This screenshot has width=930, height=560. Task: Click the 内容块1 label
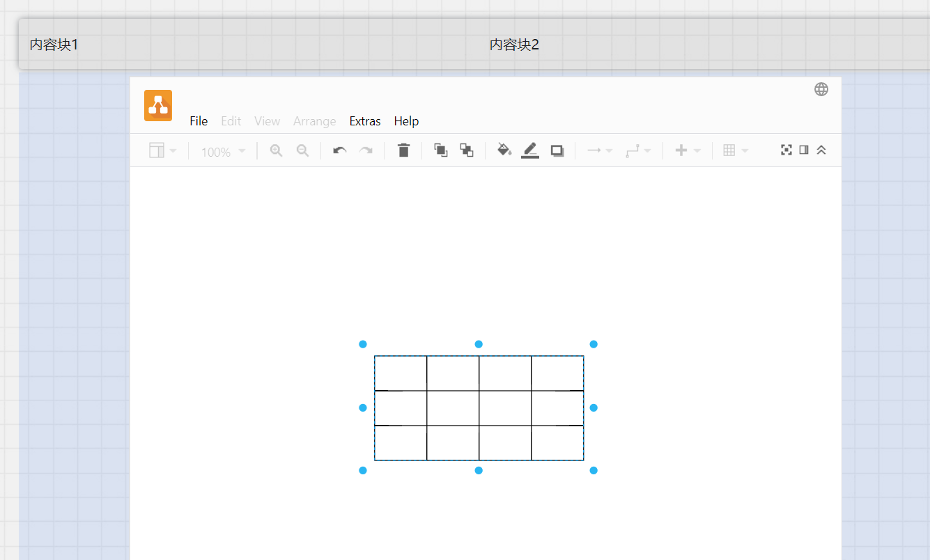pyautogui.click(x=54, y=45)
